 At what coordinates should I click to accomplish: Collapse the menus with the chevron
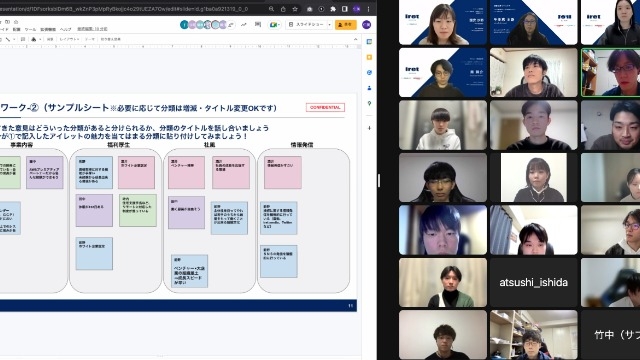(x=356, y=39)
